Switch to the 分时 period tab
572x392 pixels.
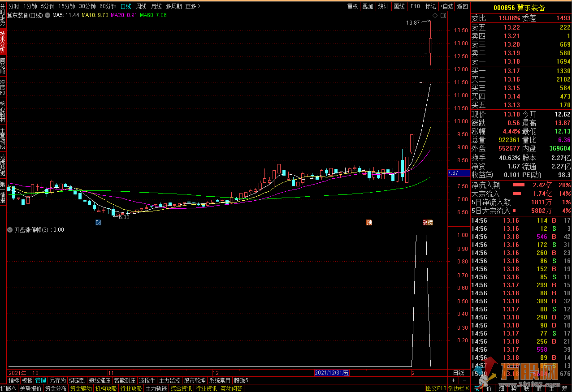tap(14, 6)
